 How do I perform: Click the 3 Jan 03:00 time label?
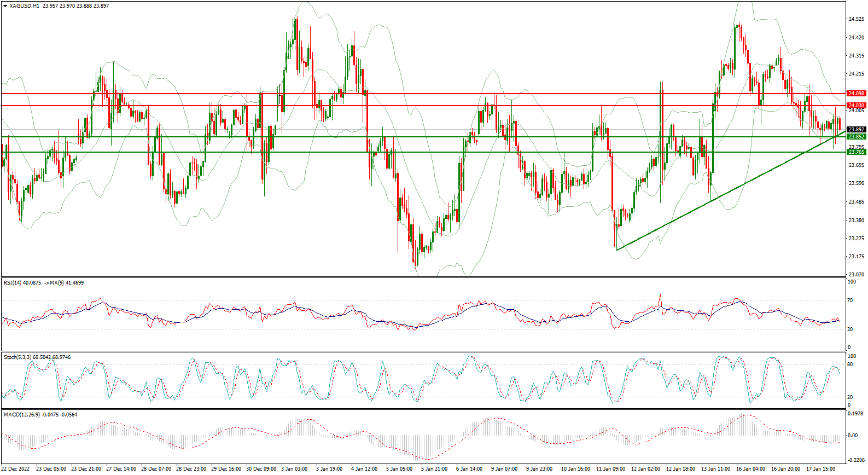pyautogui.click(x=294, y=469)
